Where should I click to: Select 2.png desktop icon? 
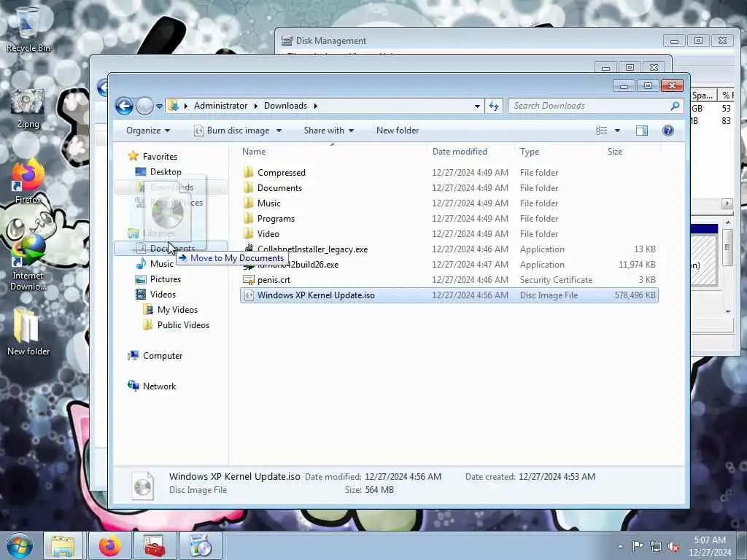point(28,108)
